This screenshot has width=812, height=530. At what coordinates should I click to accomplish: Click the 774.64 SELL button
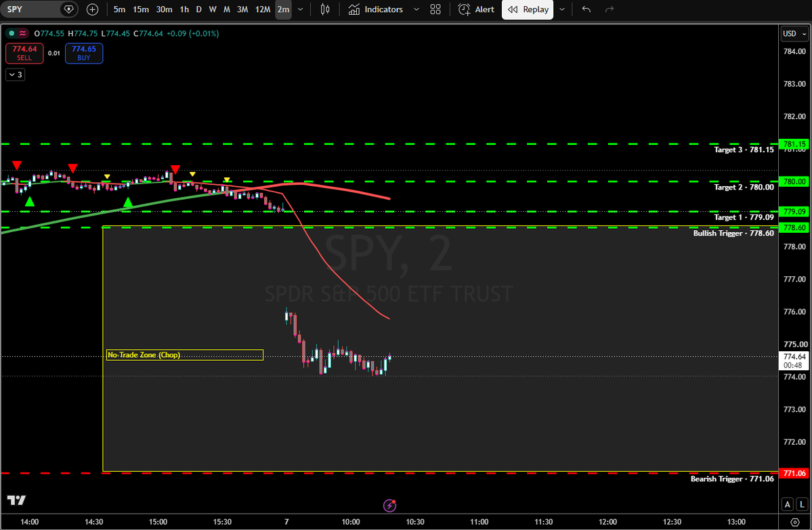24,53
